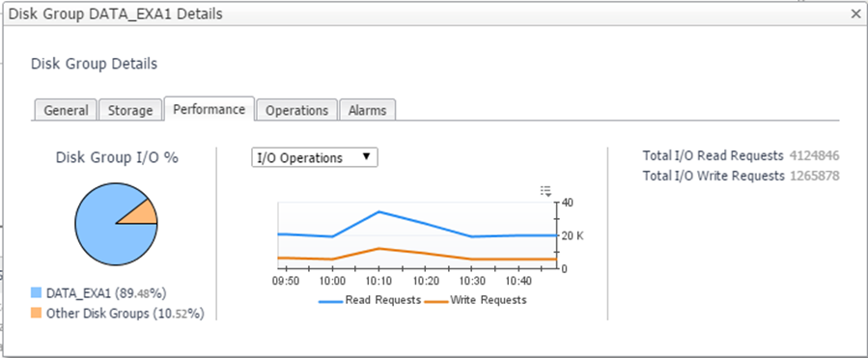Click the DATA_EXA1 blue legend swatch

[37, 292]
